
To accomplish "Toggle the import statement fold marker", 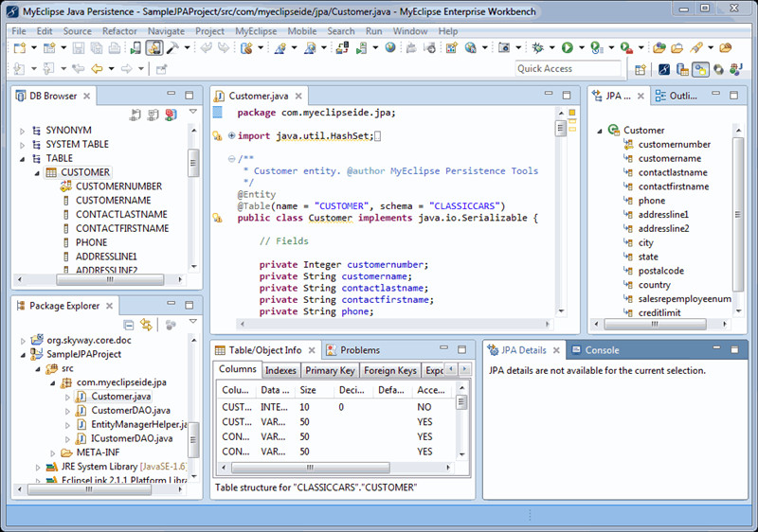I will [232, 135].
